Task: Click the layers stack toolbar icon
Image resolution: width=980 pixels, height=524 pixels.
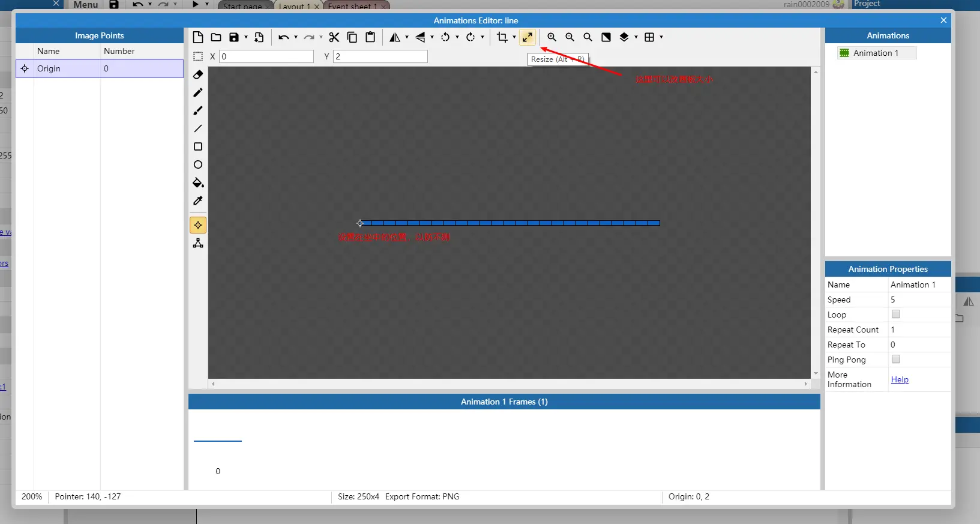Action: 624,37
